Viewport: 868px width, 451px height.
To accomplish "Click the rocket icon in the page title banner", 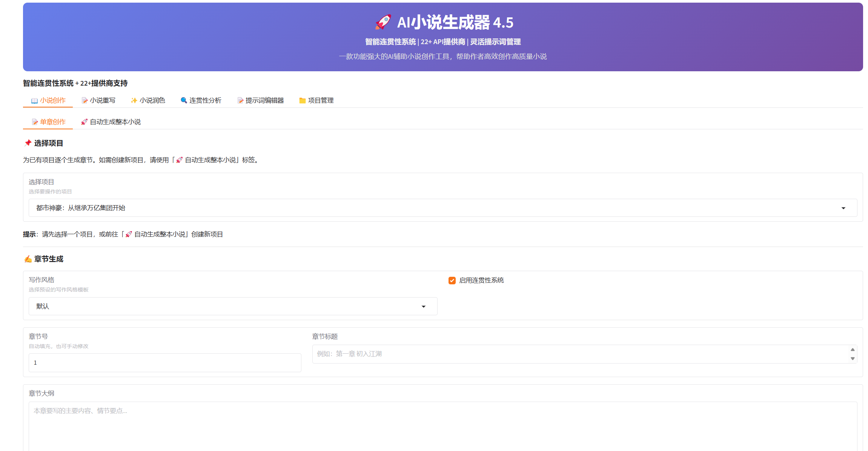I will [383, 22].
